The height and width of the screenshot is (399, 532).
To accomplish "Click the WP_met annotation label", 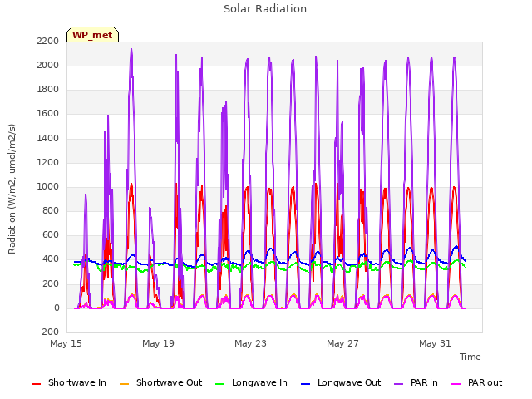I will tap(92, 35).
